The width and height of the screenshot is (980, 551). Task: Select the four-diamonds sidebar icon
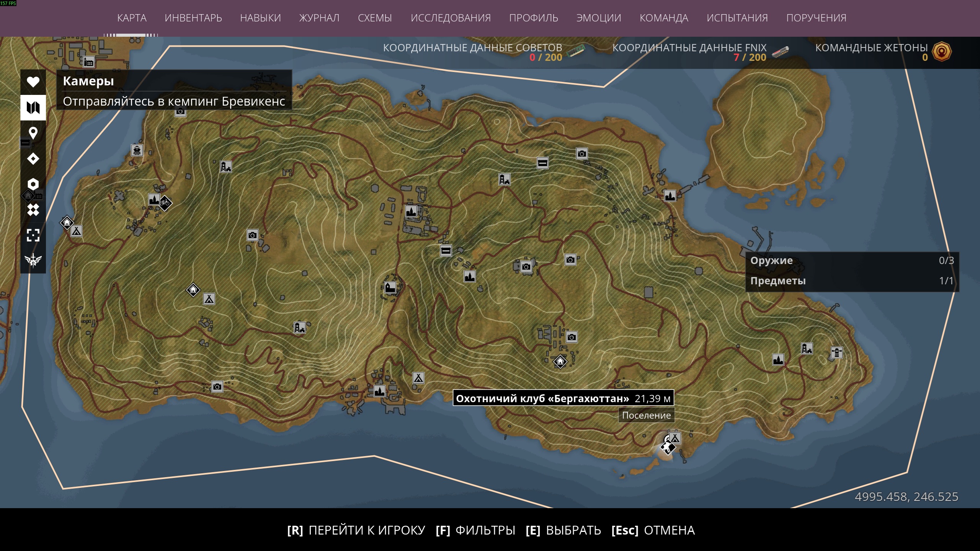[33, 210]
